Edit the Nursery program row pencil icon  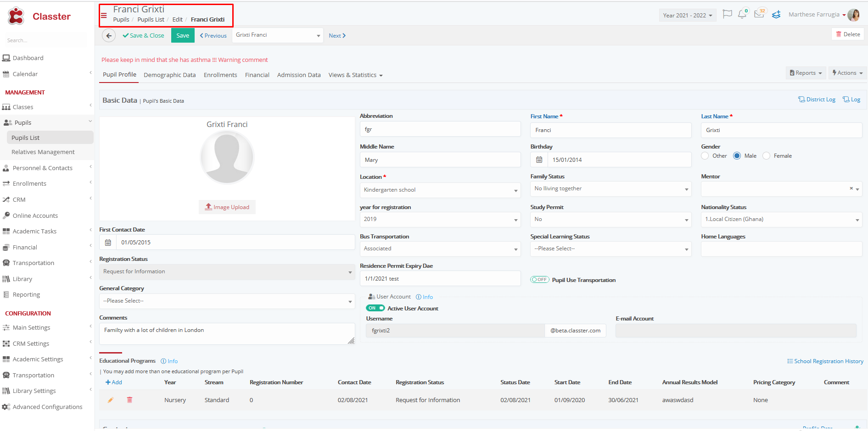tap(111, 400)
